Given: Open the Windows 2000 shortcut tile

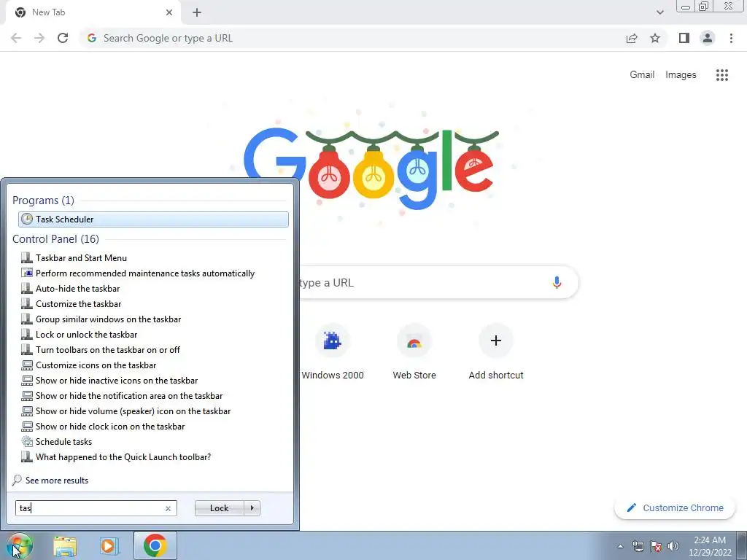Looking at the screenshot, I should click(333, 351).
